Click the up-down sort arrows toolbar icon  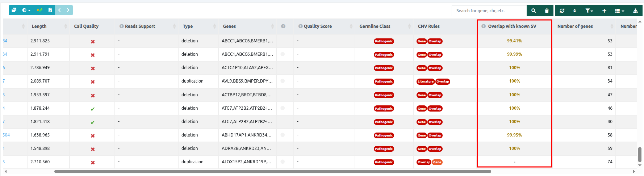click(574, 11)
